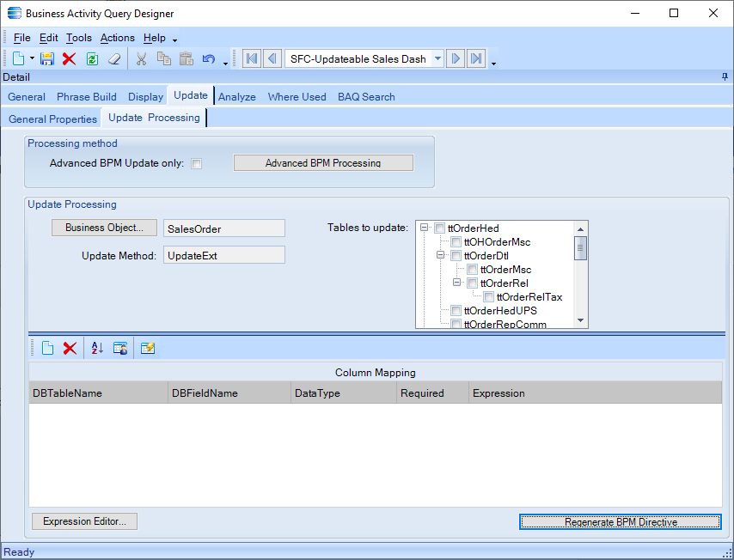Click the A-Z sort icon

[x=97, y=348]
